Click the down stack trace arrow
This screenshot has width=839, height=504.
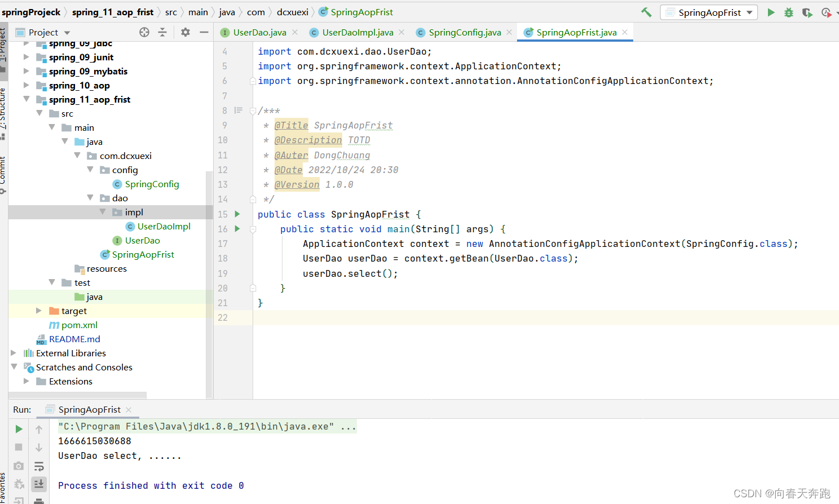click(39, 447)
